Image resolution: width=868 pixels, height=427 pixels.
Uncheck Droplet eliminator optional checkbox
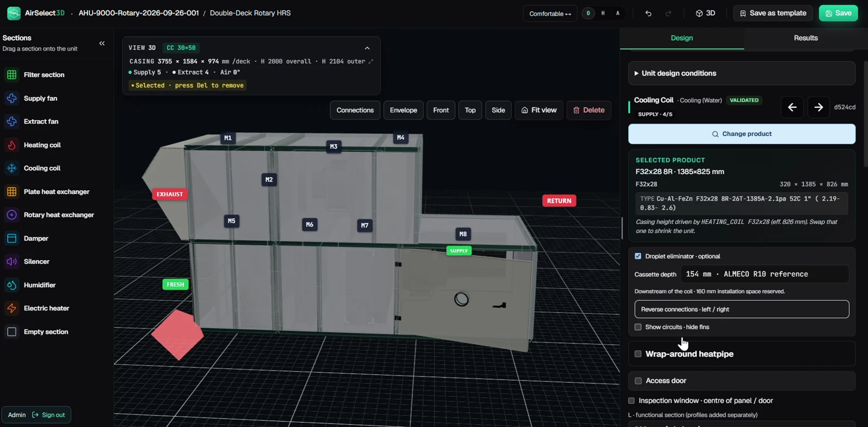638,256
